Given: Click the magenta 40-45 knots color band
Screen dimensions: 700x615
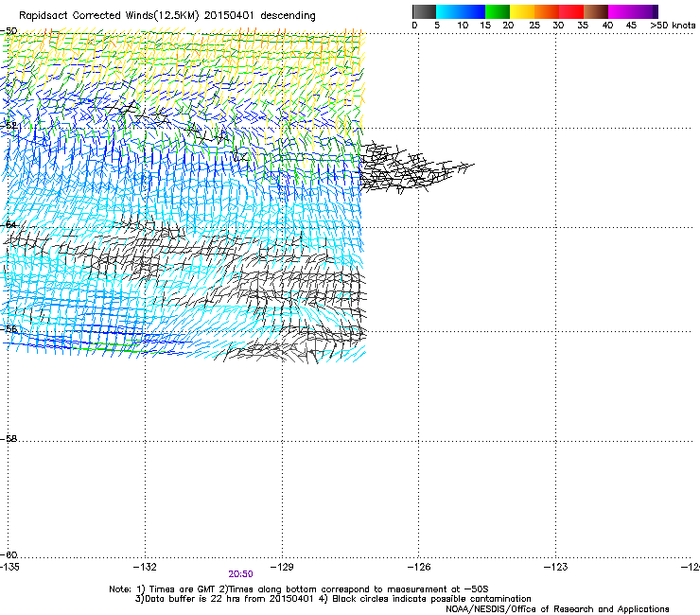Looking at the screenshot, I should click(621, 11).
